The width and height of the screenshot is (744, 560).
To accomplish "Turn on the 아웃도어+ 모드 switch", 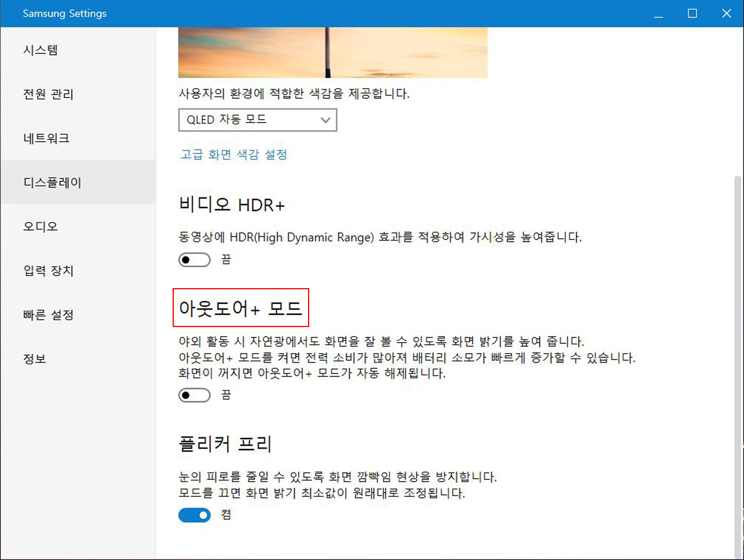I will [194, 396].
